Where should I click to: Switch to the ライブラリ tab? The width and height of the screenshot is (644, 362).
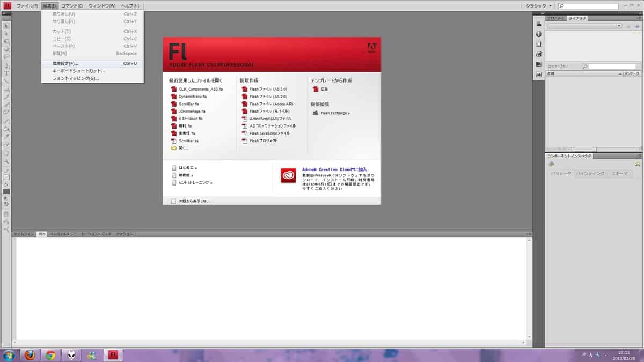[x=577, y=18]
